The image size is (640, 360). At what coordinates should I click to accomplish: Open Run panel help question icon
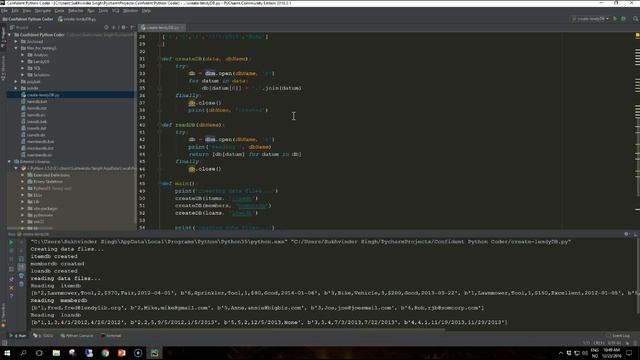point(11,297)
